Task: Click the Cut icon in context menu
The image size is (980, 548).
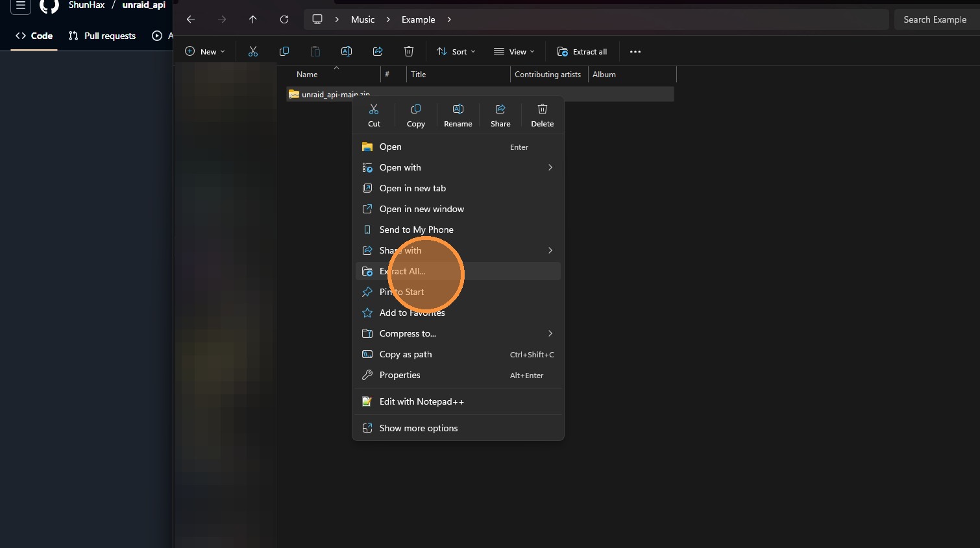Action: pyautogui.click(x=374, y=115)
